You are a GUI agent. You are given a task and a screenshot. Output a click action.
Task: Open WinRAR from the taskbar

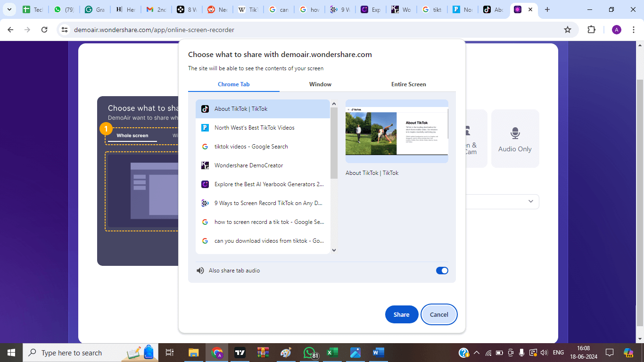pyautogui.click(x=263, y=353)
